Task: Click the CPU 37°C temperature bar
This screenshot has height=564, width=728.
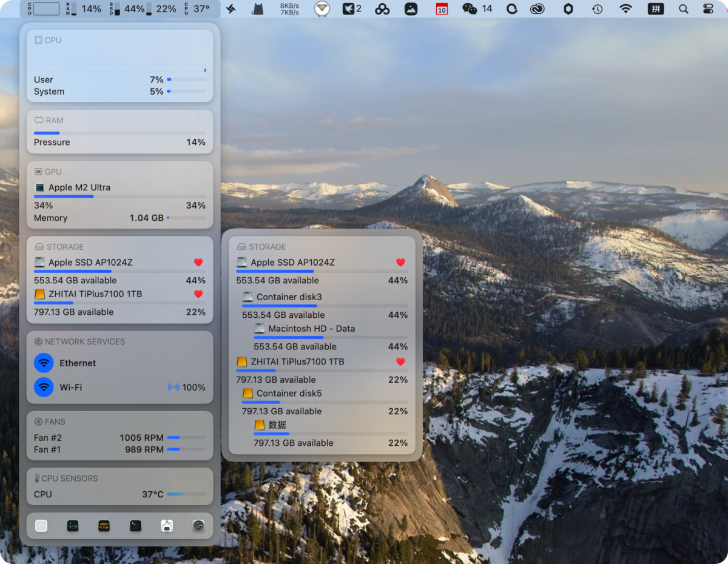Action: coord(186,494)
